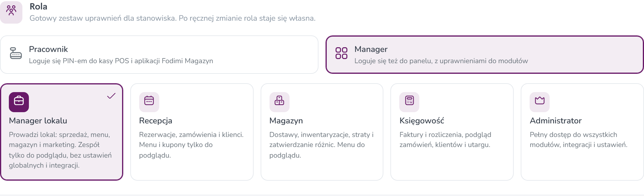644x196 pixels.
Task: Click the checkmark on Manager lokalu card
Action: (x=111, y=96)
